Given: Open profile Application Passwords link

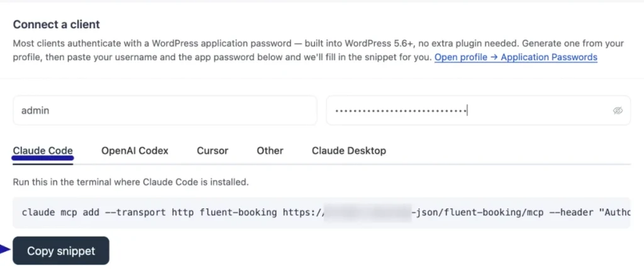Looking at the screenshot, I should point(516,57).
